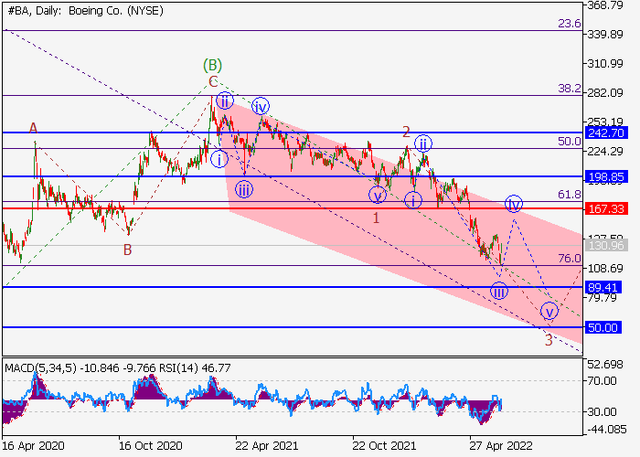Click the brown wave 1 label
Screen dimensions: 640x457
click(376, 218)
